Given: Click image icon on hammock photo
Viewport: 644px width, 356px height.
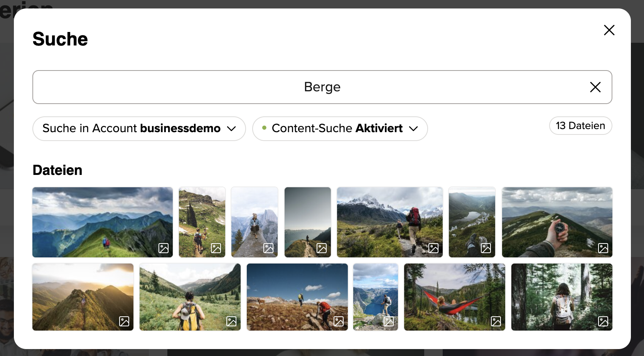Looking at the screenshot, I should [496, 321].
